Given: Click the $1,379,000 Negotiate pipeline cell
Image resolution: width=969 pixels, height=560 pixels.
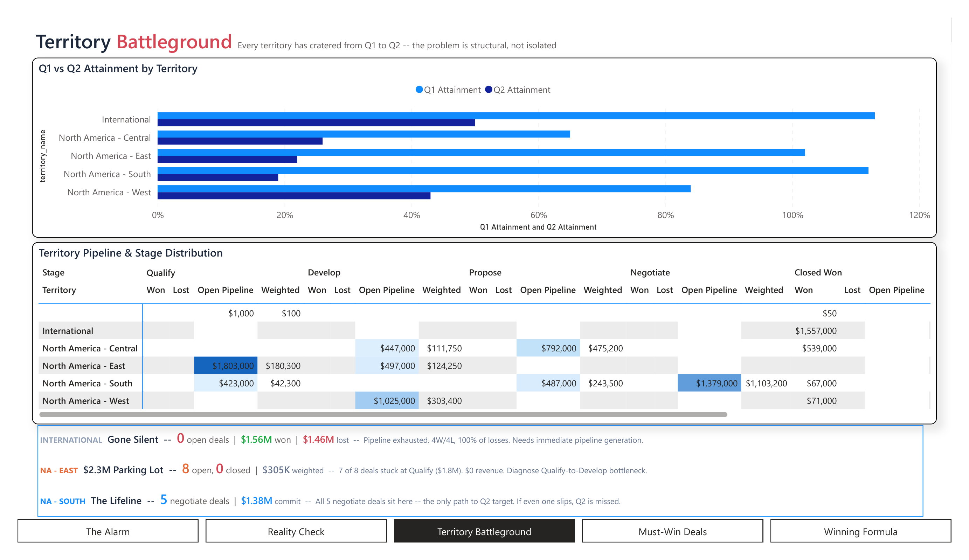Looking at the screenshot, I should pyautogui.click(x=709, y=383).
